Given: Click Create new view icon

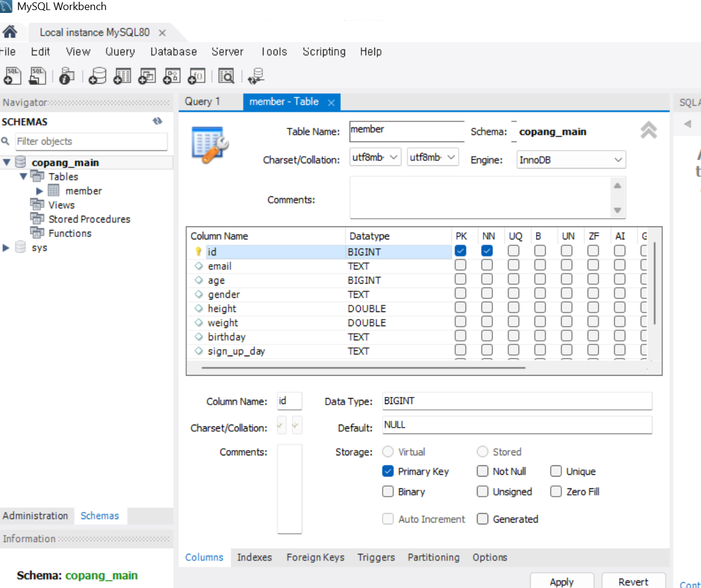Looking at the screenshot, I should click(147, 76).
